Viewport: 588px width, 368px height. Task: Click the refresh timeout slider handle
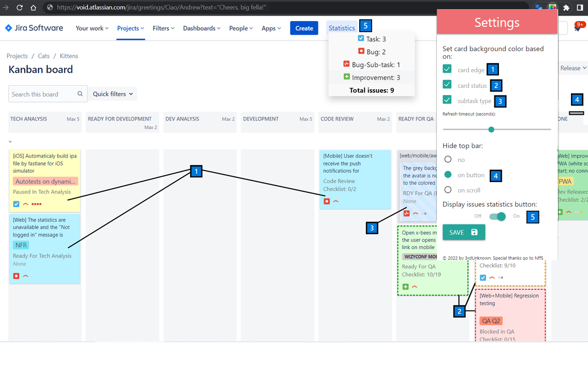pyautogui.click(x=491, y=130)
